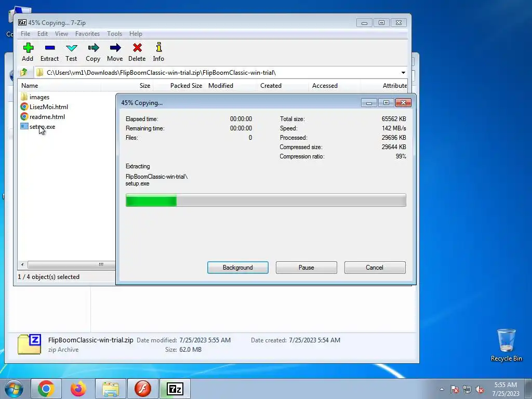Expand the address path dropdown
This screenshot has height=399, width=532.
coord(403,73)
